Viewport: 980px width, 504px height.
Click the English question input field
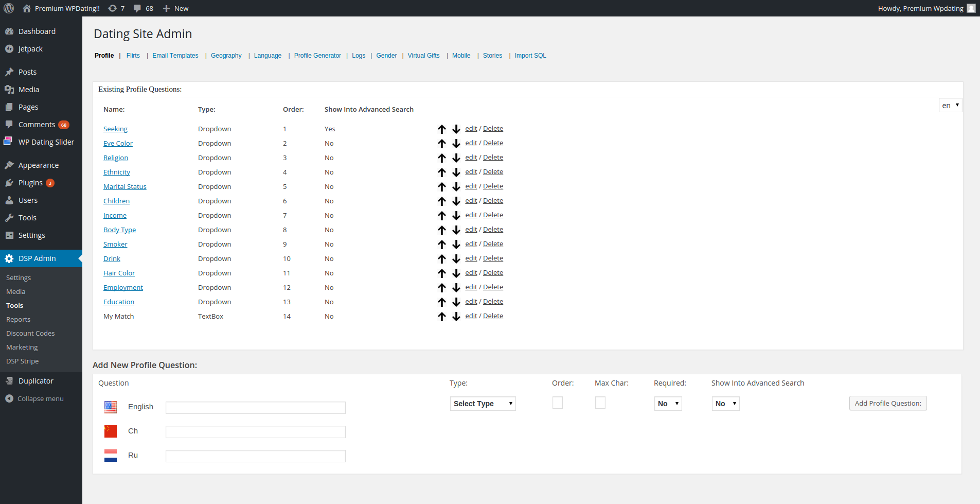click(256, 408)
